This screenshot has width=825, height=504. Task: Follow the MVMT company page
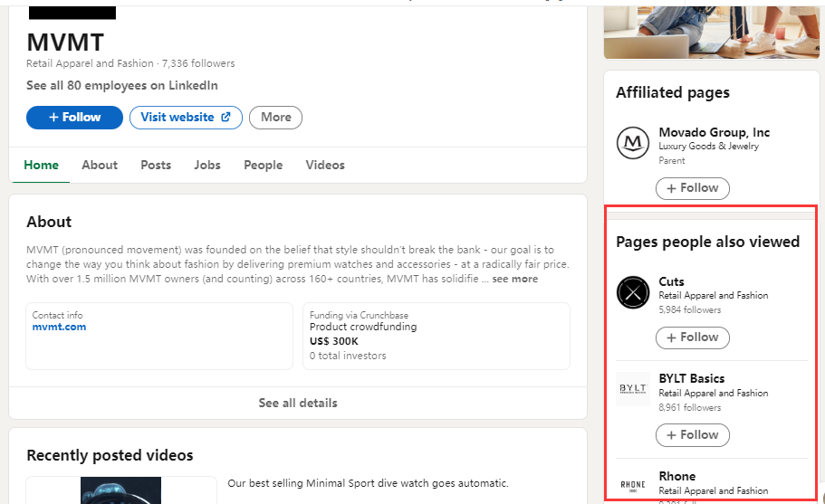(74, 118)
